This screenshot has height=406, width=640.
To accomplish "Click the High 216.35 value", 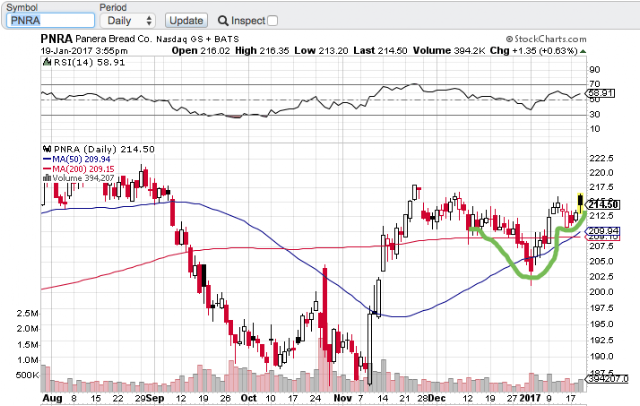I will (x=262, y=51).
